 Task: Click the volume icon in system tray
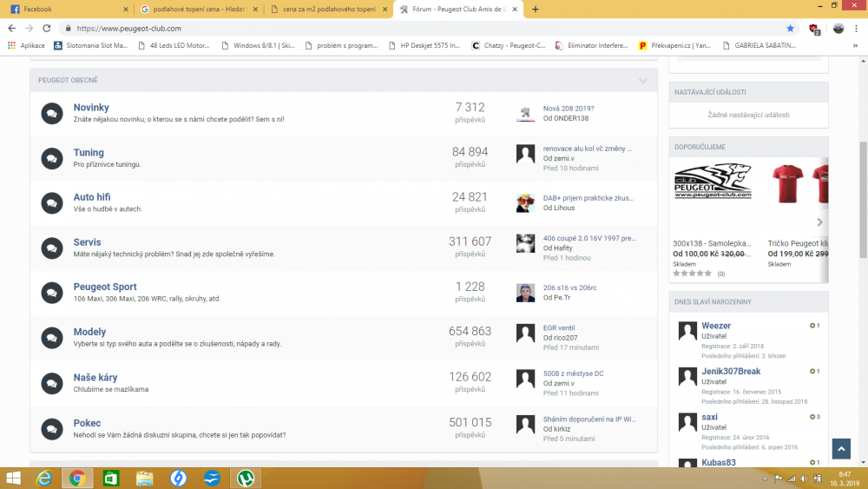(x=805, y=479)
